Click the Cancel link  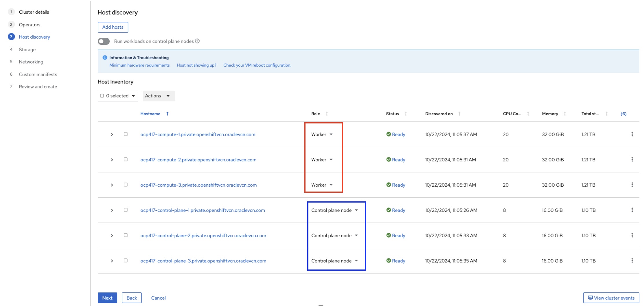coord(158,298)
